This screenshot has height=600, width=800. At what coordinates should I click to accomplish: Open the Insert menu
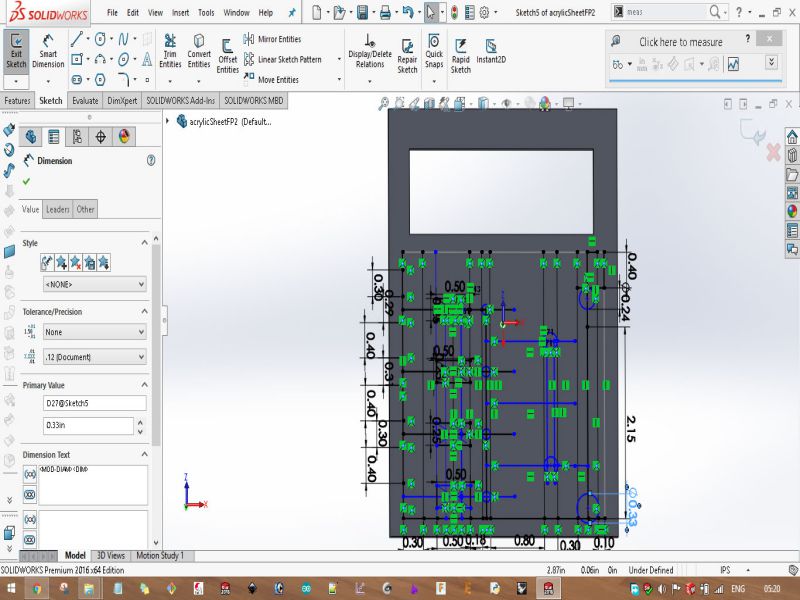pos(180,13)
